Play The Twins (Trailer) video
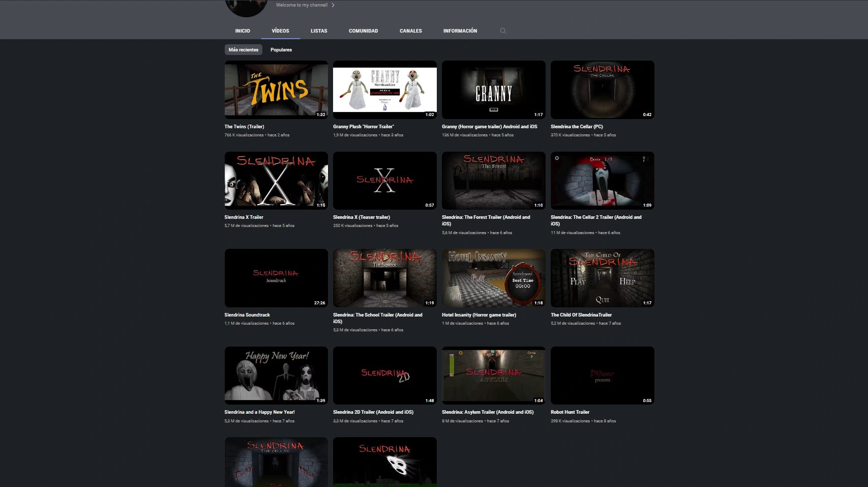This screenshot has height=487, width=868. (x=276, y=90)
